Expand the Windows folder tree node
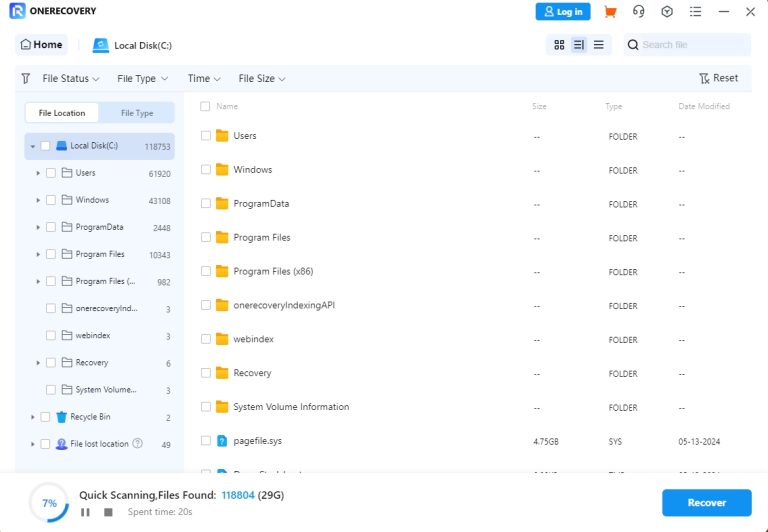This screenshot has height=532, width=768. click(38, 200)
